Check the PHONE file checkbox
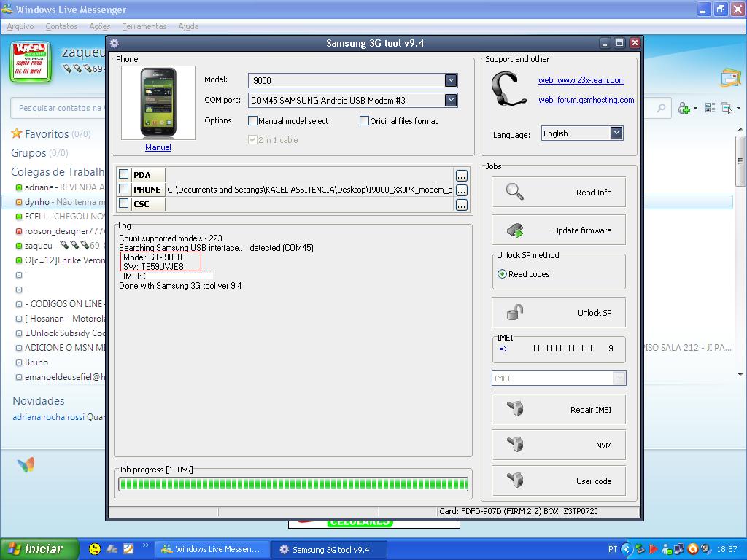The width and height of the screenshot is (747, 560). [124, 189]
